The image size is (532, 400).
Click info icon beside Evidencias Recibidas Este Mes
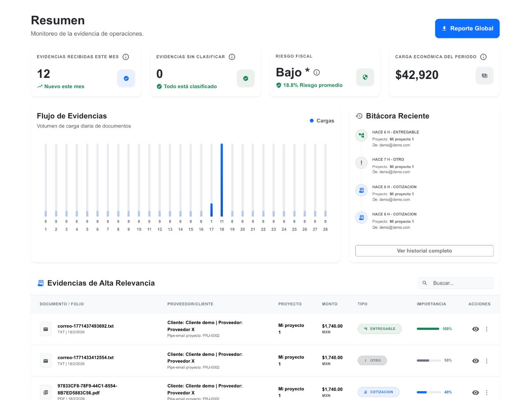[126, 57]
